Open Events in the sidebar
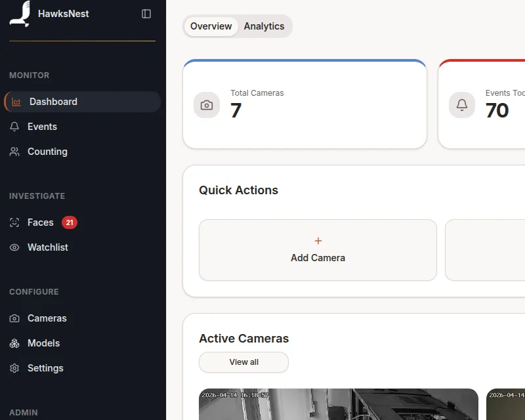Viewport: 525px width, 420px height. (83, 127)
